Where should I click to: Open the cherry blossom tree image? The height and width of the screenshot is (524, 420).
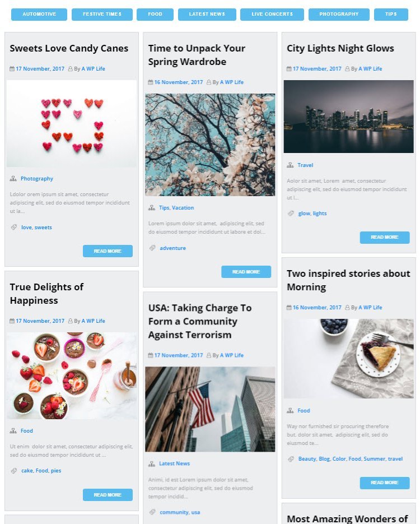[210, 145]
